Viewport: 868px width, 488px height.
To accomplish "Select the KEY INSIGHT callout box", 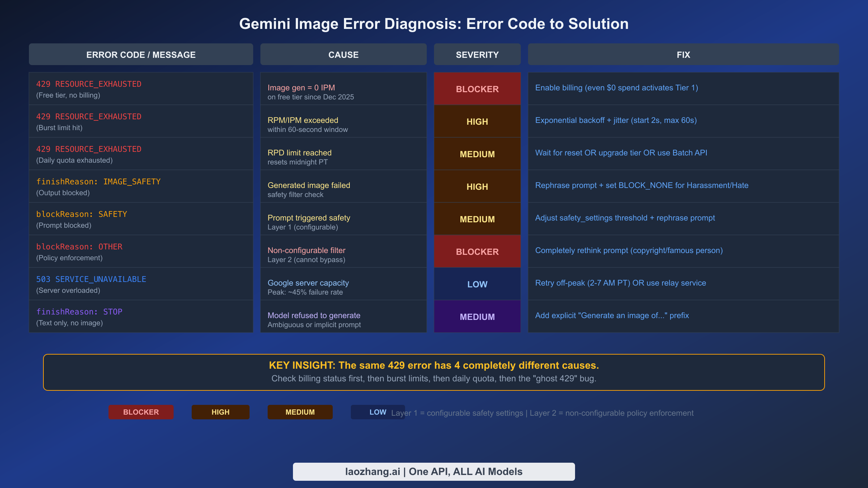I will (x=434, y=372).
